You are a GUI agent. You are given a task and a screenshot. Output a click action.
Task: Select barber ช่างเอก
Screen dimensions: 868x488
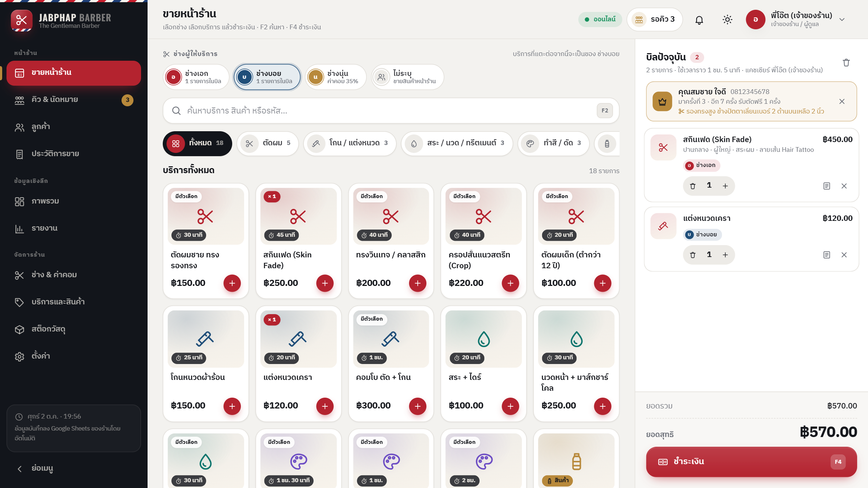(x=196, y=77)
